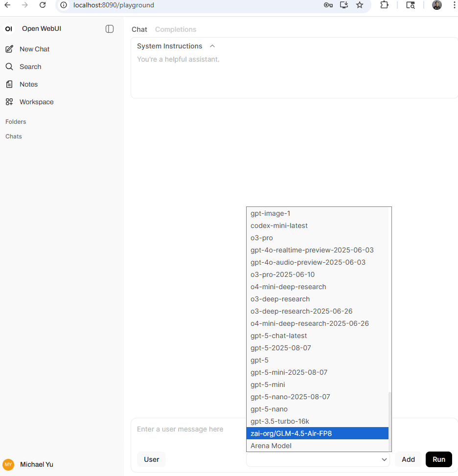Click the Search magnifier icon

point(9,67)
